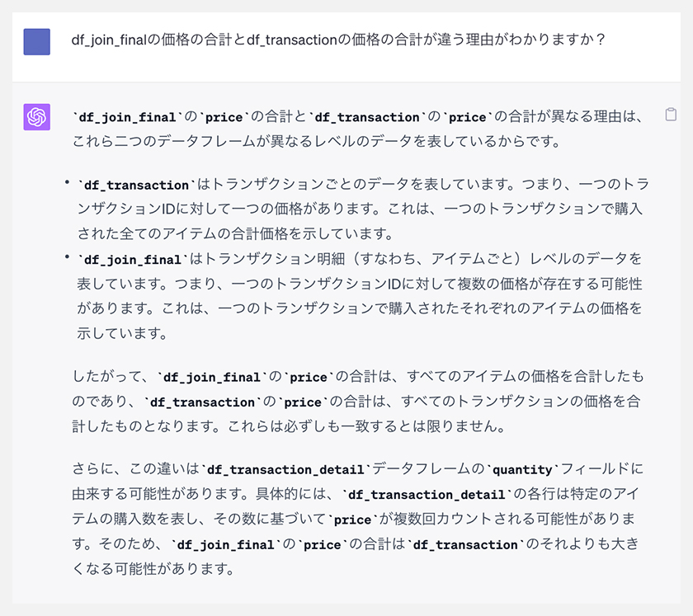Click `df_transaction` before のそれよりも大き

(x=465, y=544)
